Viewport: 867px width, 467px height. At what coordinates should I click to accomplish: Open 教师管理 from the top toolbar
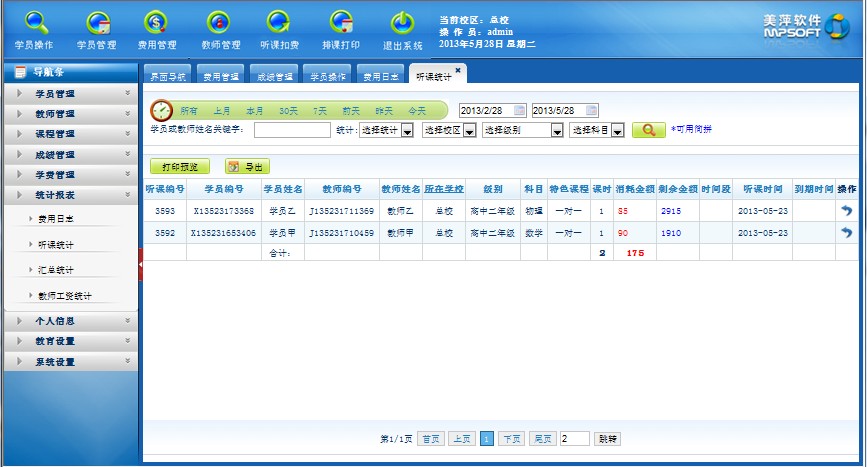pyautogui.click(x=220, y=28)
